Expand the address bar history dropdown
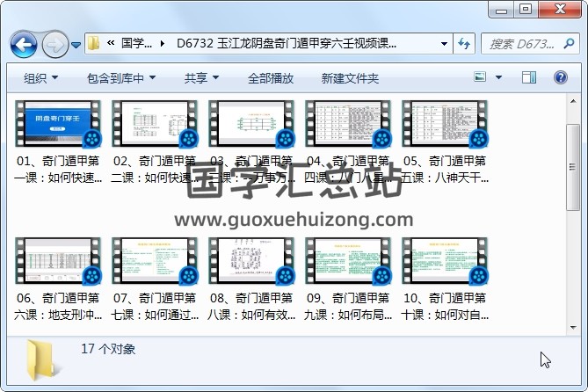588x392 pixels. (442, 44)
